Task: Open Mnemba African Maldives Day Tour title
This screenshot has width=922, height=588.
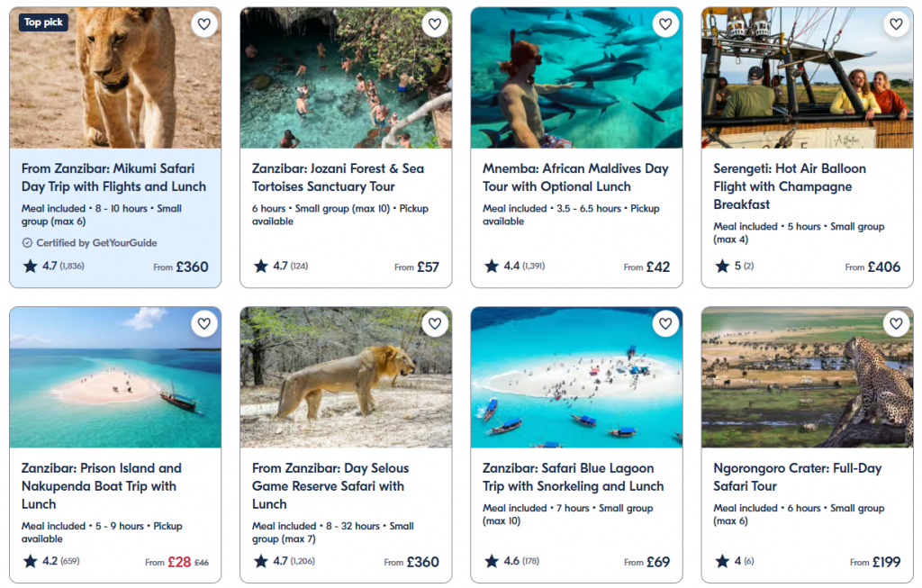Action: pyautogui.click(x=575, y=177)
